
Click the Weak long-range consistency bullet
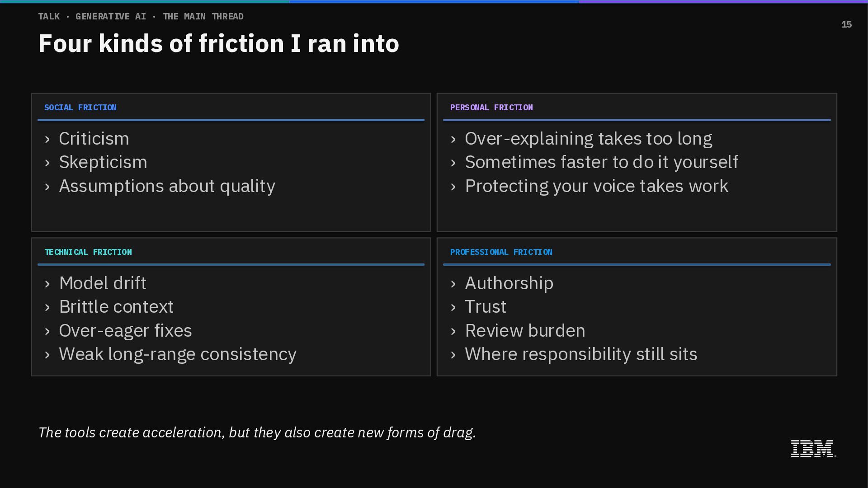tap(178, 354)
